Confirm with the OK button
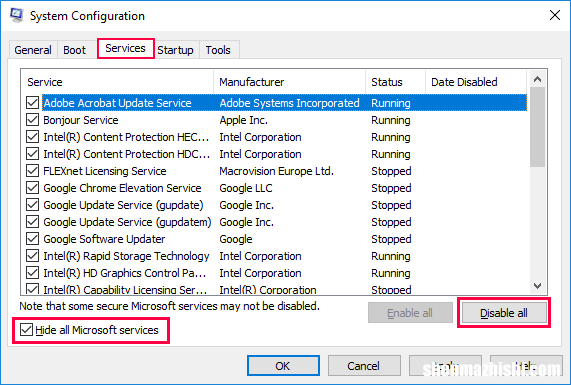The height and width of the screenshot is (385, 571). click(283, 366)
